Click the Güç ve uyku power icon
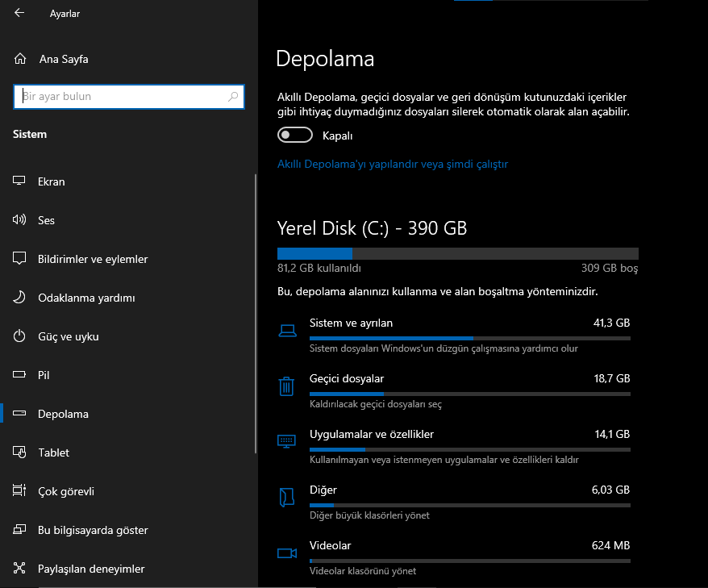Screen dimensions: 708x588 pyautogui.click(x=20, y=336)
